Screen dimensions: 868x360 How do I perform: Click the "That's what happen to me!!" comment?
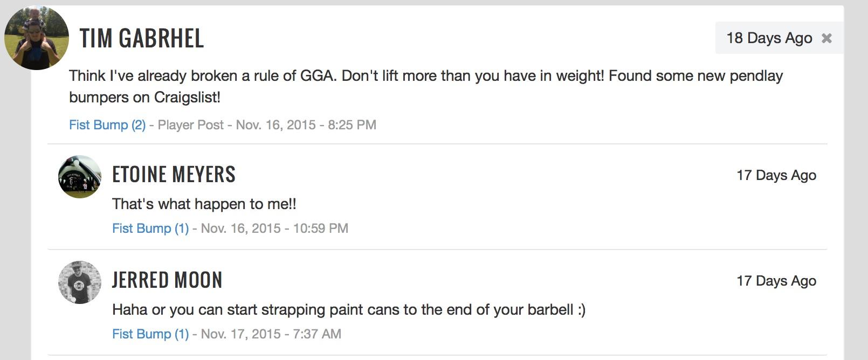click(x=204, y=204)
